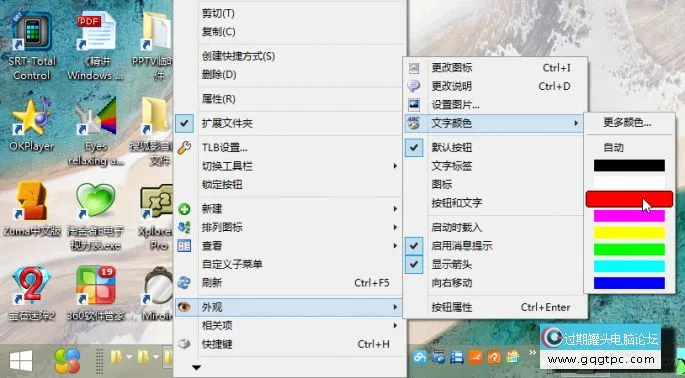Open the PDF Windows guide desktop icon
This screenshot has height=378, width=685.
tap(96, 46)
